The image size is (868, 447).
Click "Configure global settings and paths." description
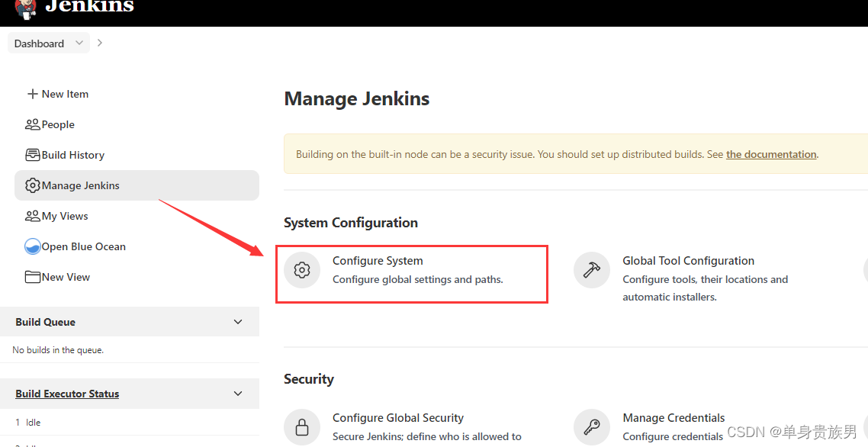(x=418, y=280)
